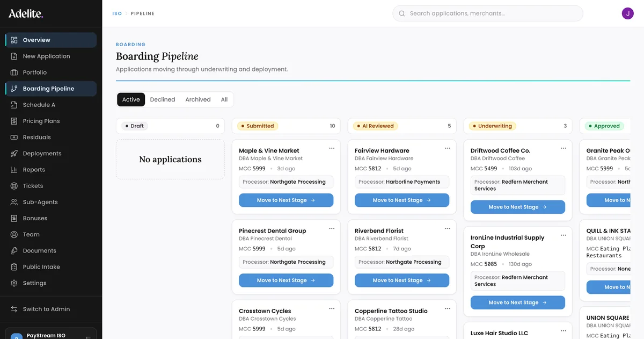644x339 pixels.
Task: Open Bonuses via its dollar icon
Action: pyautogui.click(x=14, y=219)
